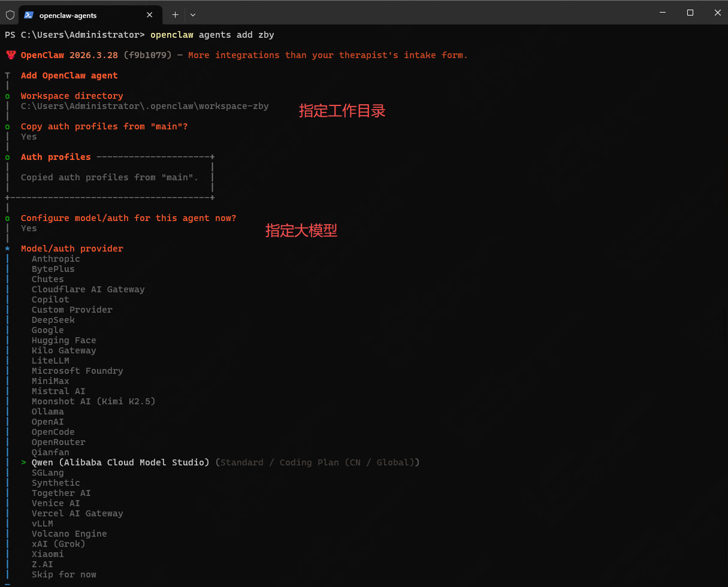Image resolution: width=728 pixels, height=587 pixels.
Task: Select OpenRouter provider option
Action: pos(59,442)
